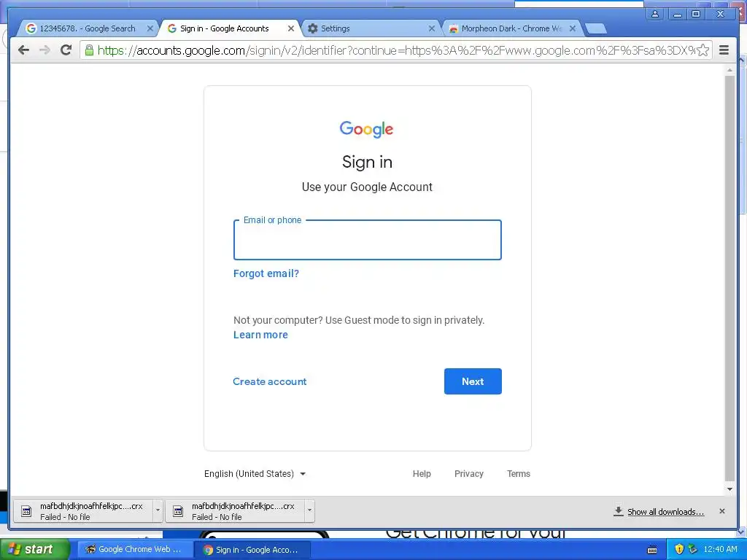Click the first failed crx download item
This screenshot has height=560, width=747.
pyautogui.click(x=83, y=511)
